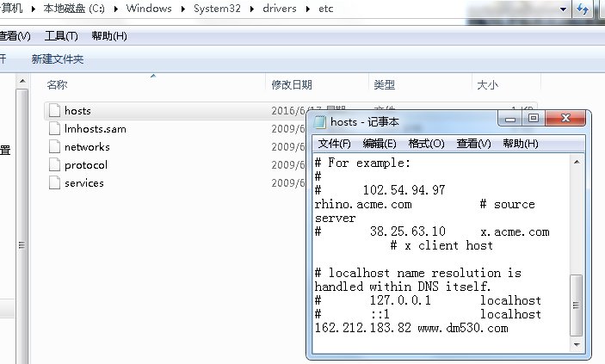Click the address bar refresh icon

583,9
